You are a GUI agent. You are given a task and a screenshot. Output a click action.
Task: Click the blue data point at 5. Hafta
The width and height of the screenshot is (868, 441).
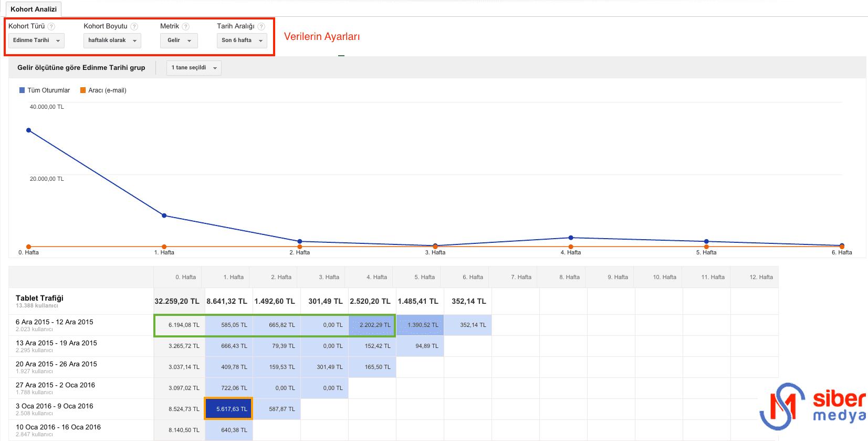point(706,241)
